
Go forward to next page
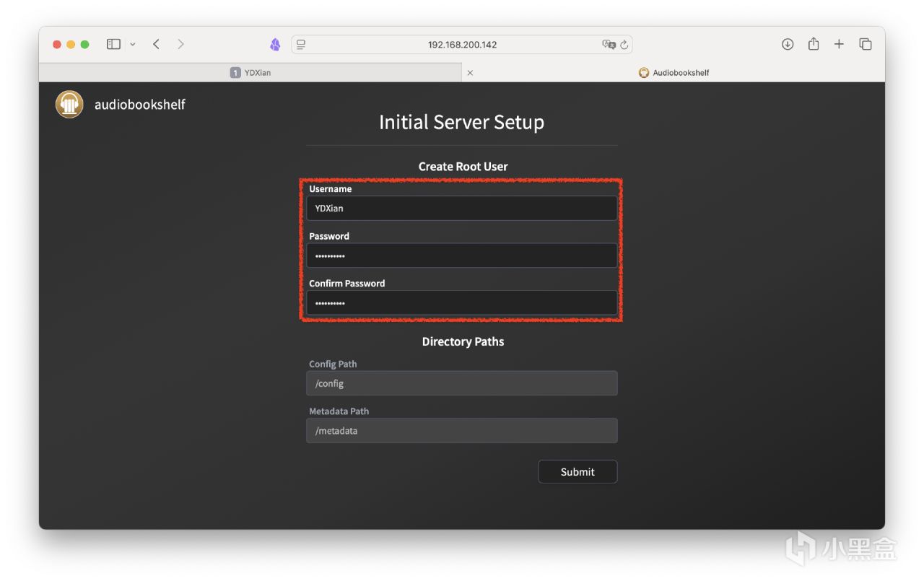point(180,44)
